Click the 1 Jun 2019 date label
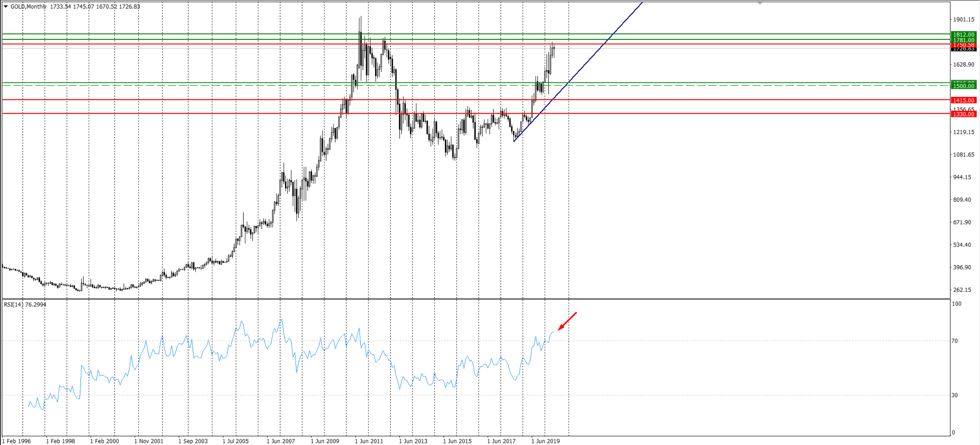Viewport: 980px width, 445px height. click(545, 441)
